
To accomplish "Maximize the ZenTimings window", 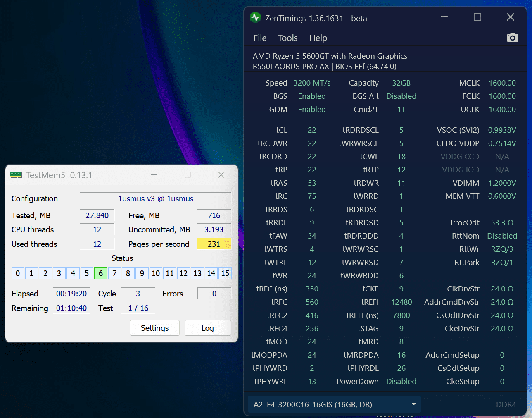I will click(477, 17).
